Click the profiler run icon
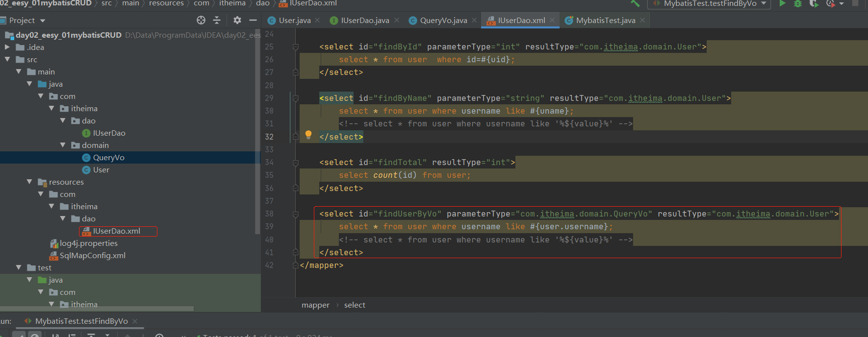This screenshot has height=337, width=868. (830, 3)
